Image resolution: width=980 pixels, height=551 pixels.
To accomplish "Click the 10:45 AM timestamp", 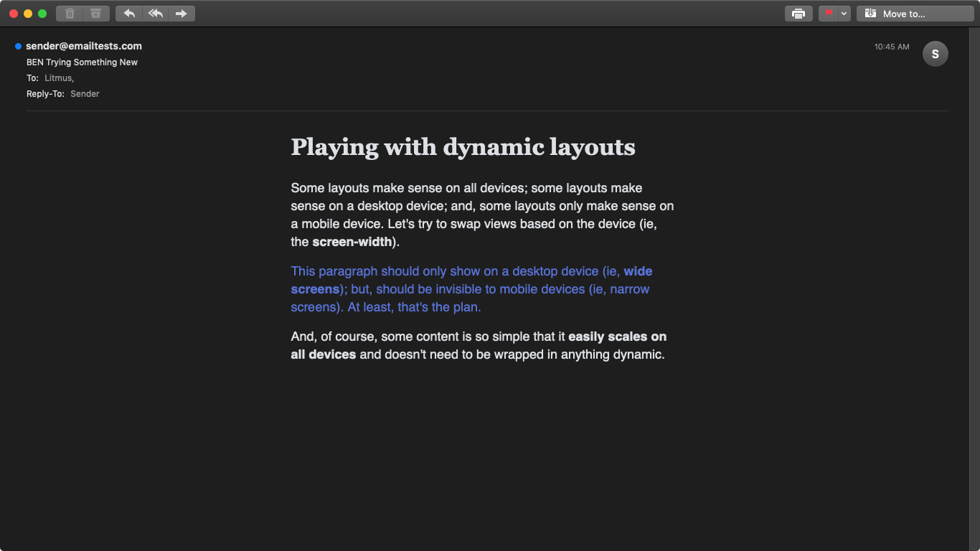I will point(891,47).
